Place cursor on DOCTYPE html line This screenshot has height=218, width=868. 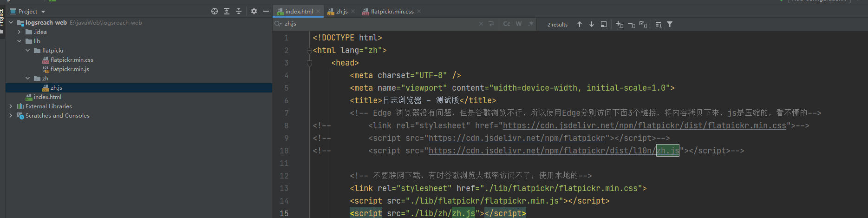click(347, 38)
